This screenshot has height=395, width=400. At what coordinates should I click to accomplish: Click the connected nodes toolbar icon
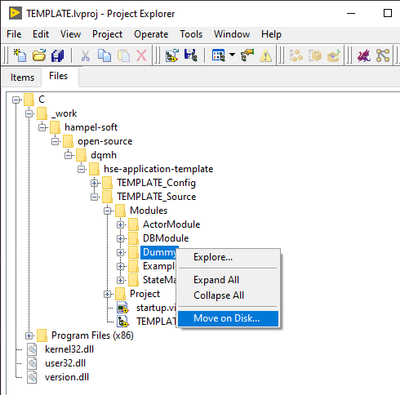pyautogui.click(x=383, y=55)
